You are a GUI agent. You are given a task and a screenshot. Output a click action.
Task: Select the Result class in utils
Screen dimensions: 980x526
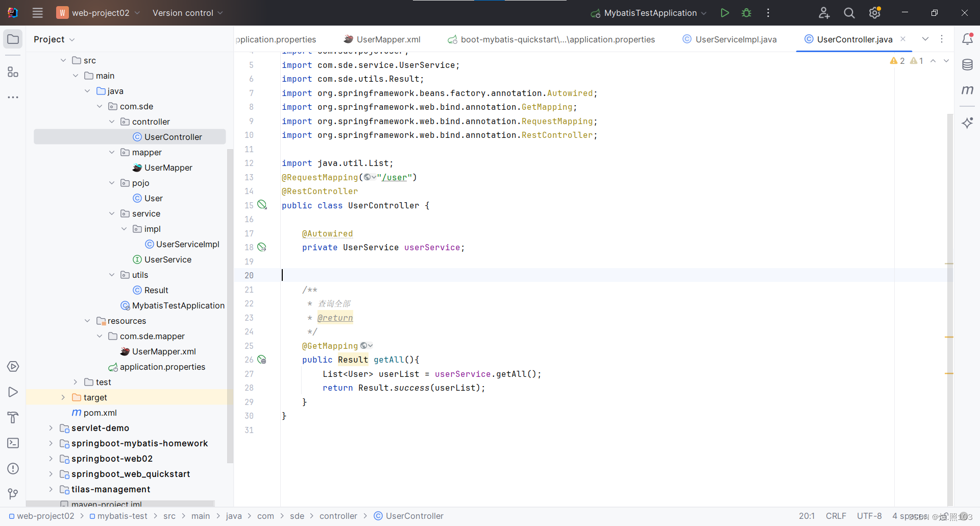pyautogui.click(x=156, y=290)
